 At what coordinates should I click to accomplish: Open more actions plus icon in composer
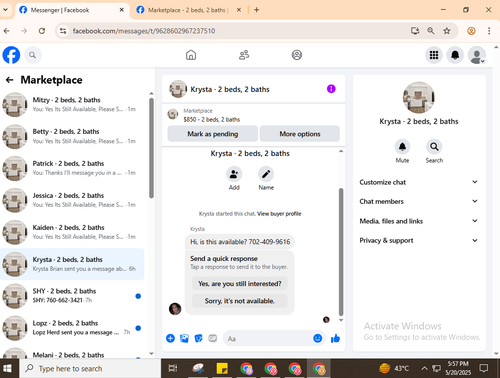170,339
